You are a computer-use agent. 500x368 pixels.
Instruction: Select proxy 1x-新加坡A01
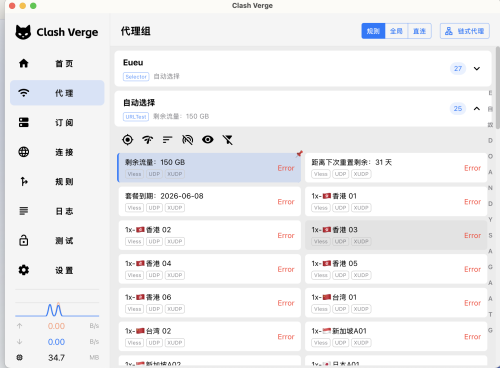(x=396, y=336)
